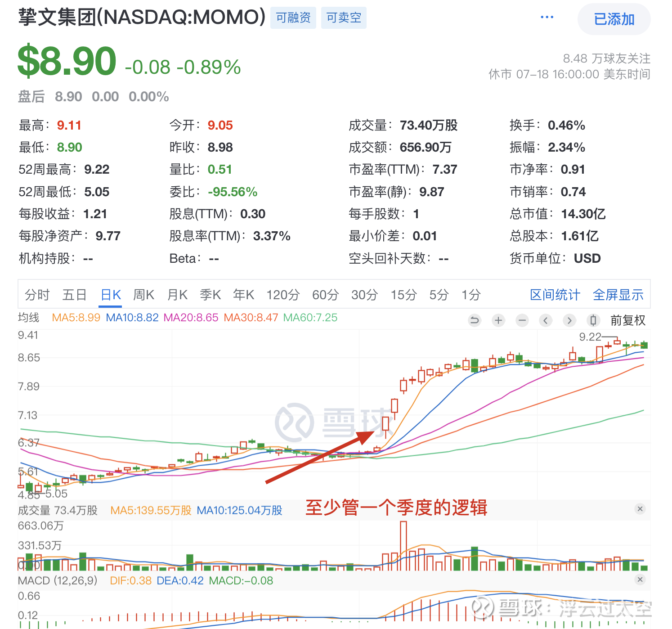Click the 委比 -95.56% value

tap(233, 192)
